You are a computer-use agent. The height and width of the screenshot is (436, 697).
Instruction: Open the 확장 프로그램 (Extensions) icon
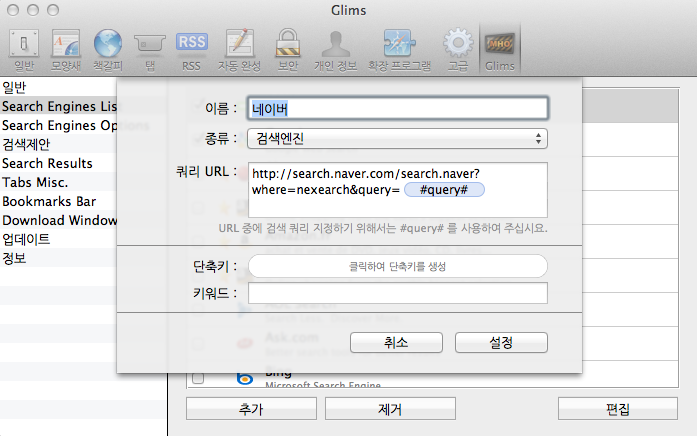point(399,50)
